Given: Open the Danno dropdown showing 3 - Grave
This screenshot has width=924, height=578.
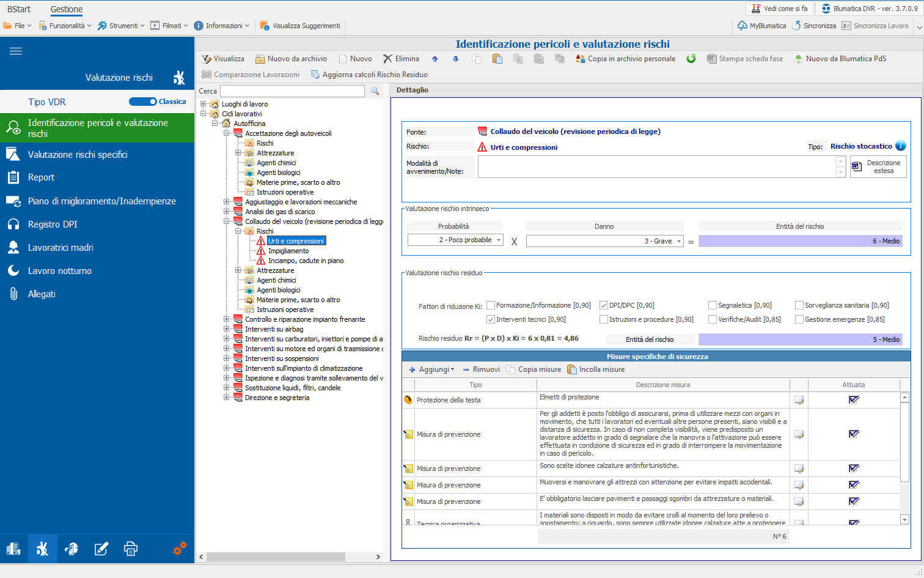Looking at the screenshot, I should point(604,241).
